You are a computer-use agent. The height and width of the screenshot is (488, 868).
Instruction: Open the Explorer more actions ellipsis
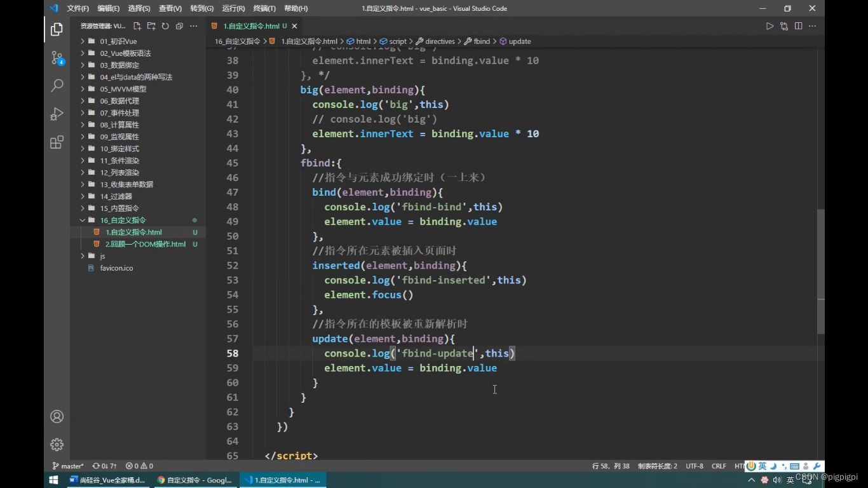click(x=194, y=26)
